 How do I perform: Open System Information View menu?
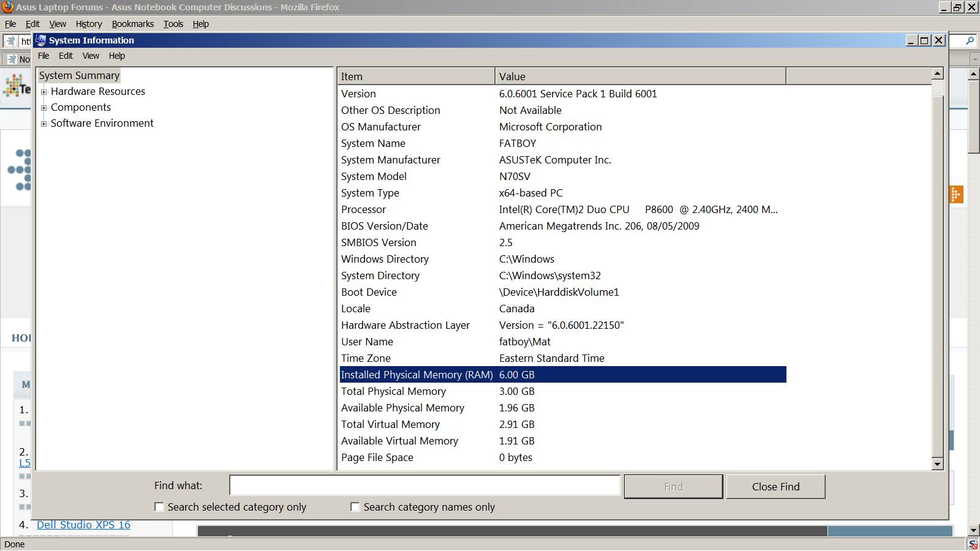coord(91,56)
